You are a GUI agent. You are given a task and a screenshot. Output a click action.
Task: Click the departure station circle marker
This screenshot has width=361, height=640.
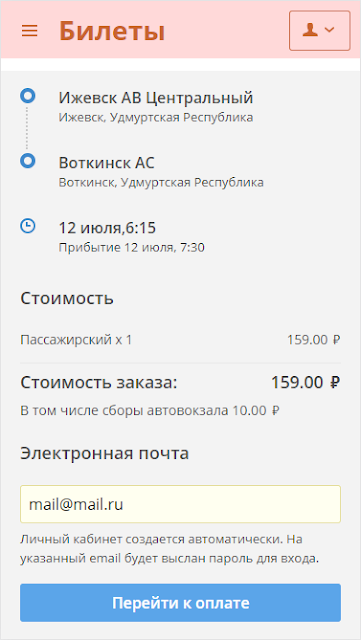click(28, 96)
